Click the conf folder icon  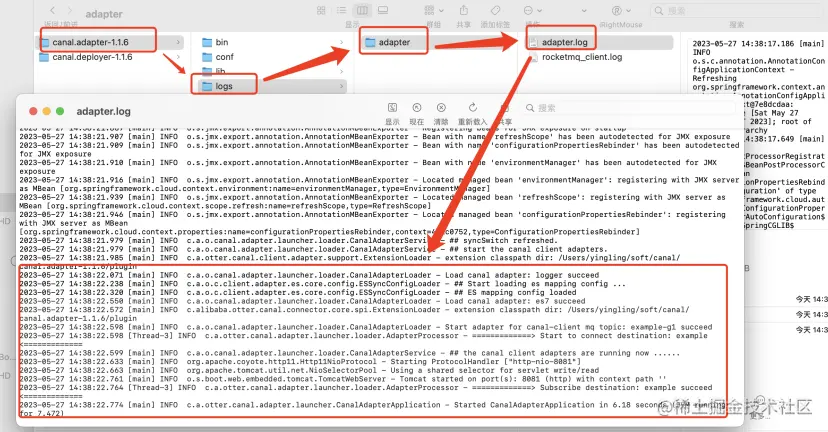point(207,57)
